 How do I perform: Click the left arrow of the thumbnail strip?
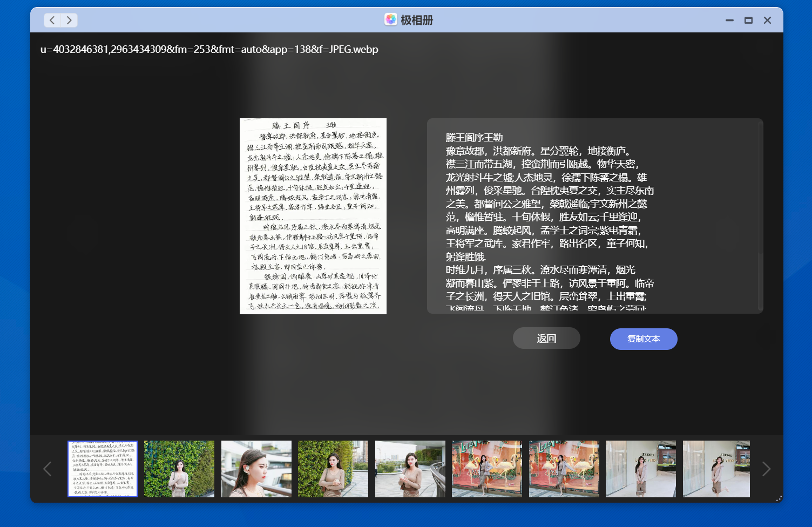tap(48, 469)
